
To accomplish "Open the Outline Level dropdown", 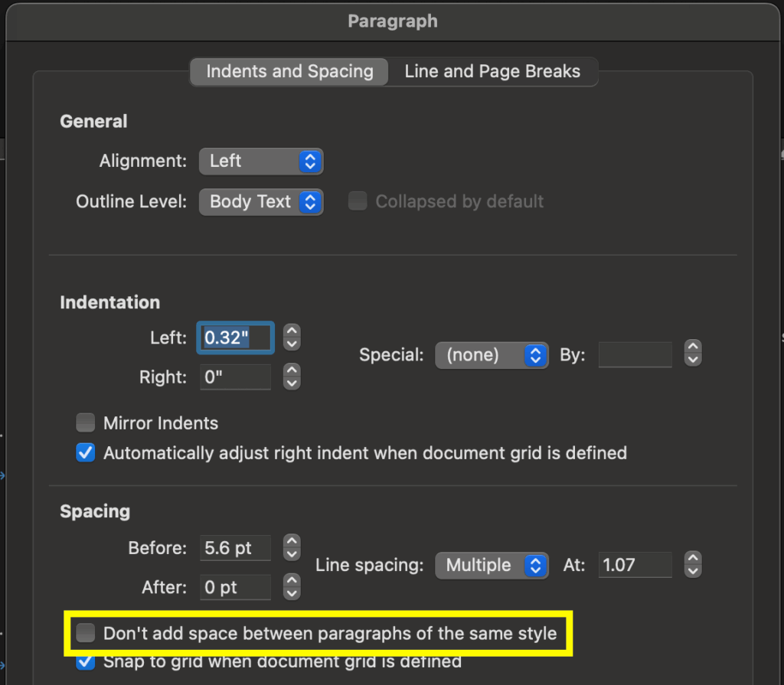I will pos(261,201).
